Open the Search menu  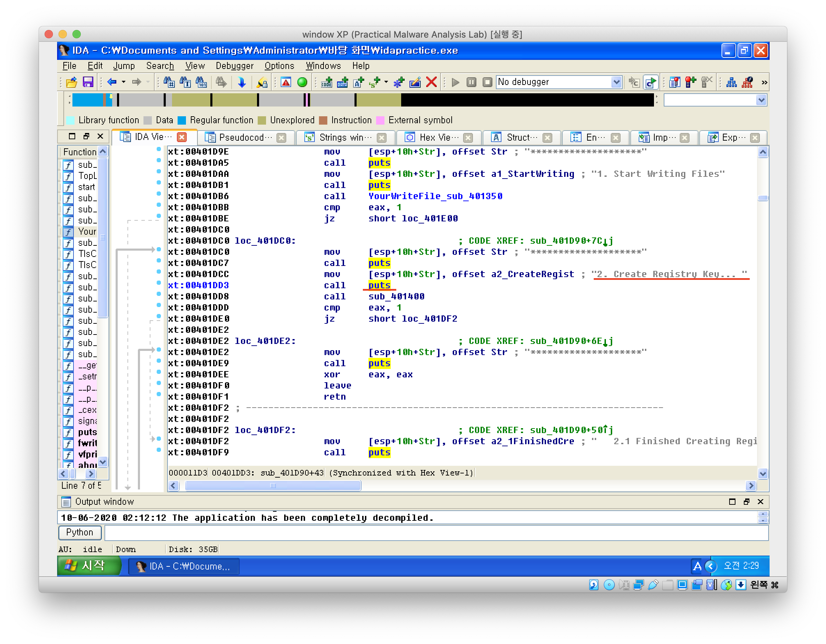click(160, 66)
